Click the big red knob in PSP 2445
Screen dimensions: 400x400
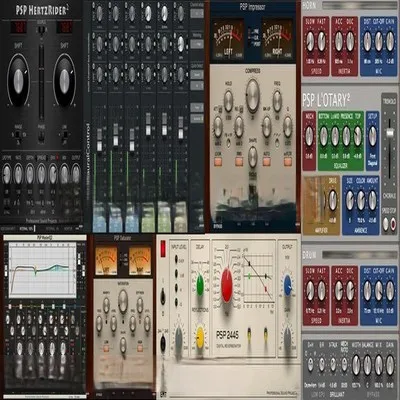pos(227,284)
